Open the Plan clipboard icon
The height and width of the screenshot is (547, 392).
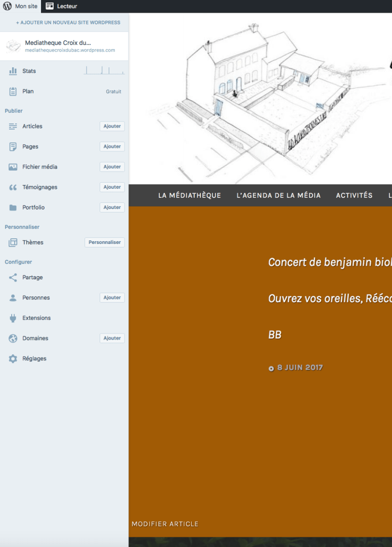tap(13, 92)
